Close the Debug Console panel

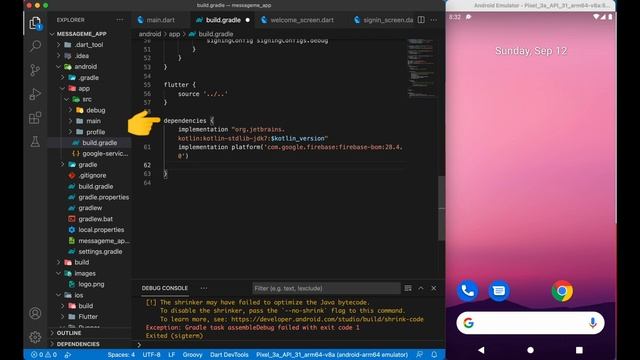click(x=433, y=288)
